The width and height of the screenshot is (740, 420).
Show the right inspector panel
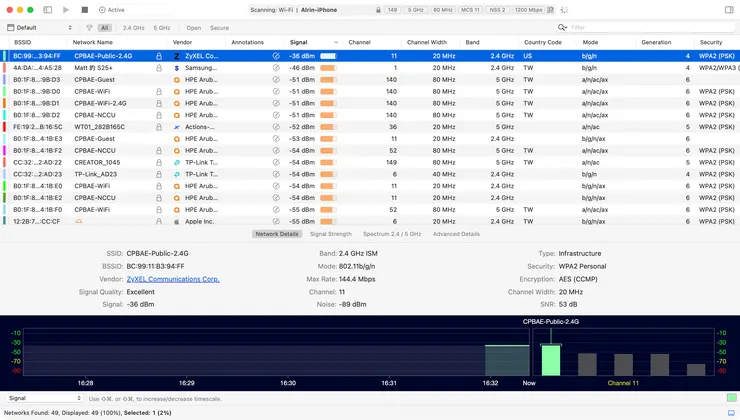(x=728, y=10)
